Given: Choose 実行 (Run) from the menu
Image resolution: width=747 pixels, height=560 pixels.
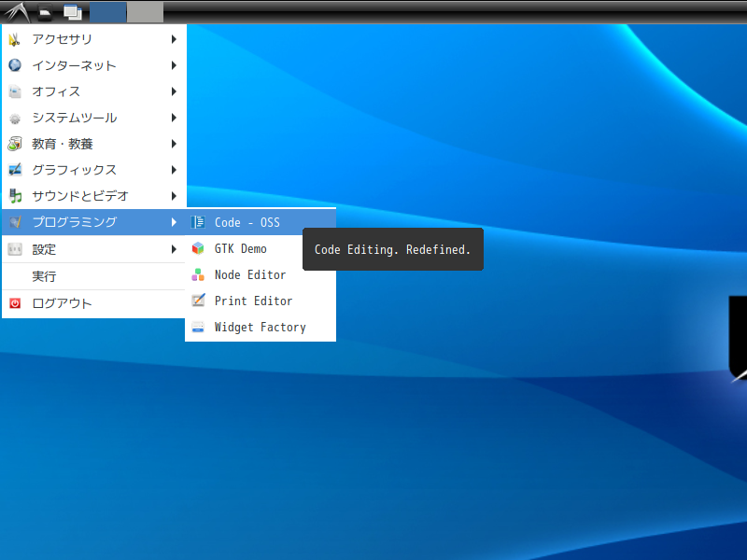Looking at the screenshot, I should tap(94, 276).
